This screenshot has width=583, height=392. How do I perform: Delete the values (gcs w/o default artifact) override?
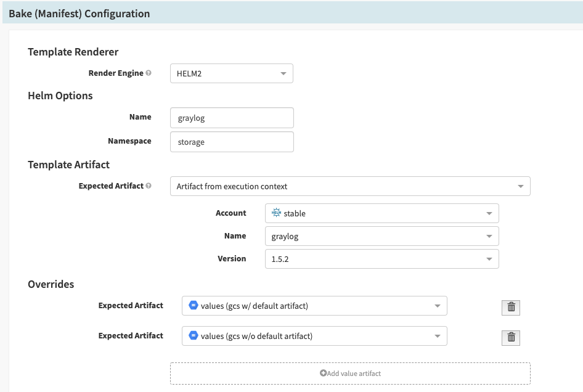click(510, 337)
